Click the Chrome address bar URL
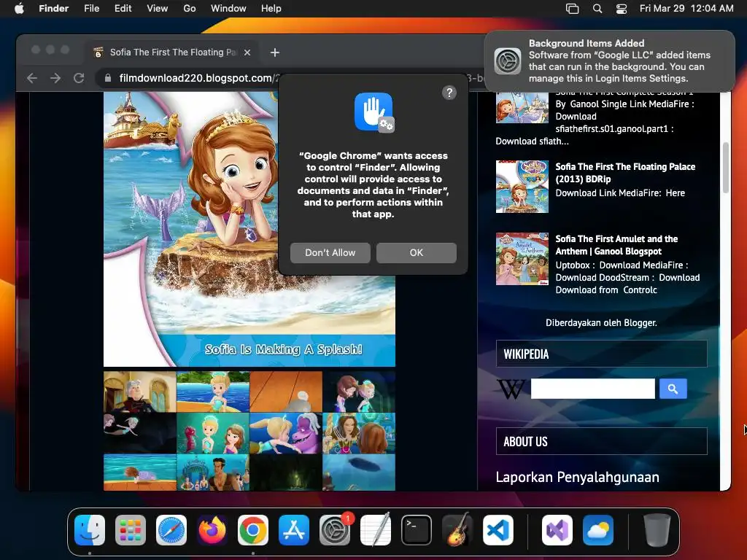Image resolution: width=747 pixels, height=560 pixels. 198,78
